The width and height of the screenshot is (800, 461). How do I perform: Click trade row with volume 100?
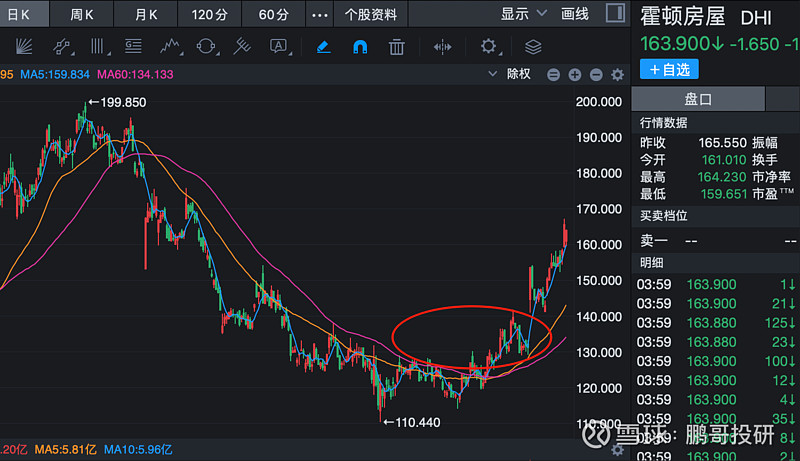[x=716, y=361]
